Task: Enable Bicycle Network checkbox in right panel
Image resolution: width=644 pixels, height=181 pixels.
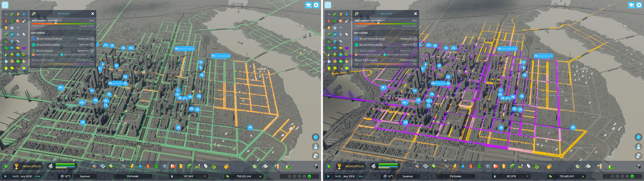Action: click(x=415, y=51)
